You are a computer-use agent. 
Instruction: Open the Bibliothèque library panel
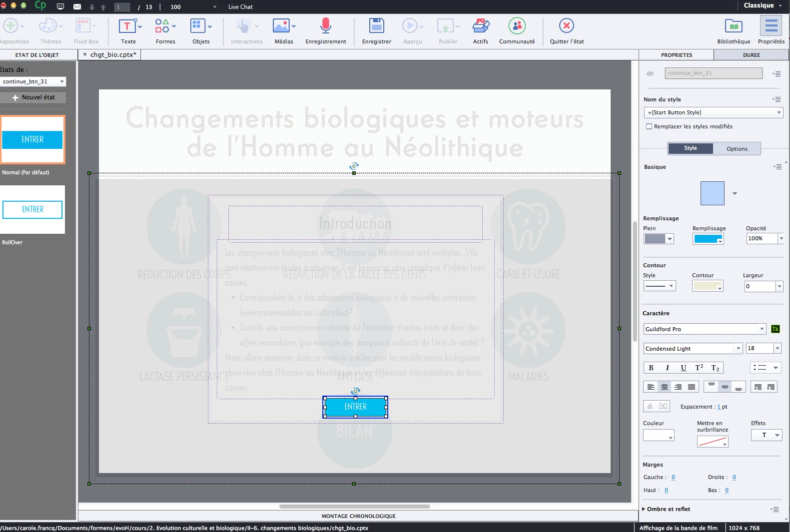coord(734,31)
